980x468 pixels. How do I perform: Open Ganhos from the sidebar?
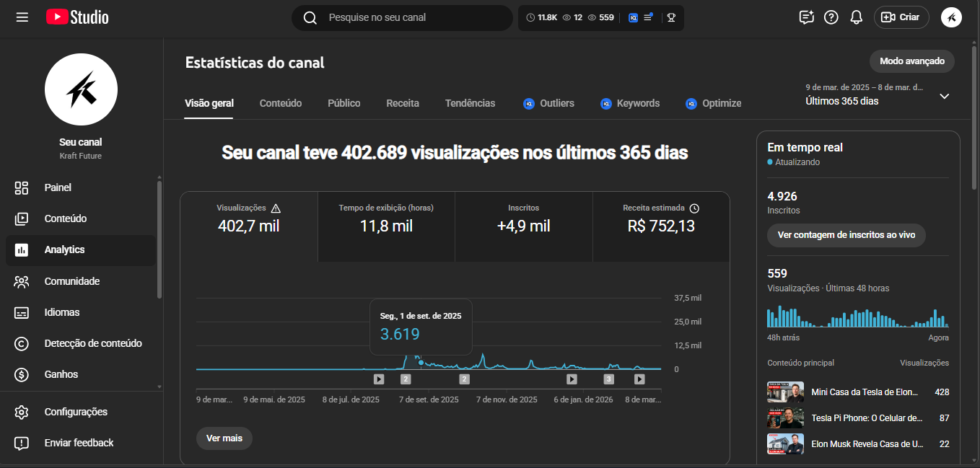[x=81, y=374]
